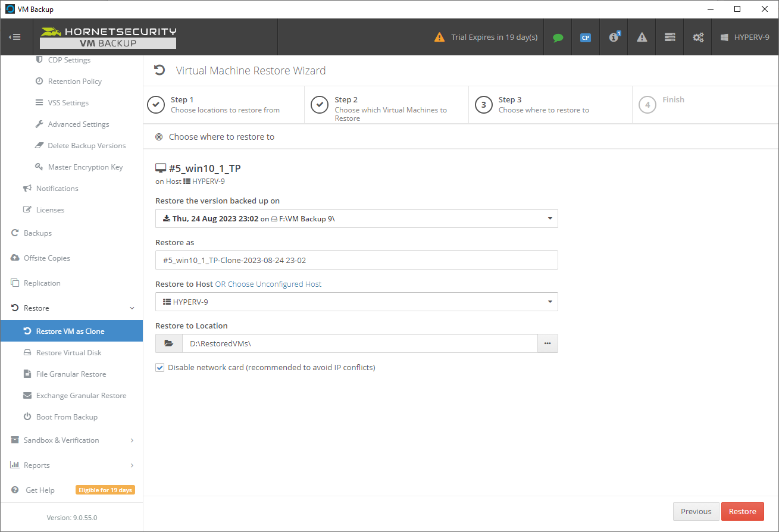Click the Hornetsecurity VM Backup logo
Image resolution: width=779 pixels, height=532 pixels.
click(108, 37)
